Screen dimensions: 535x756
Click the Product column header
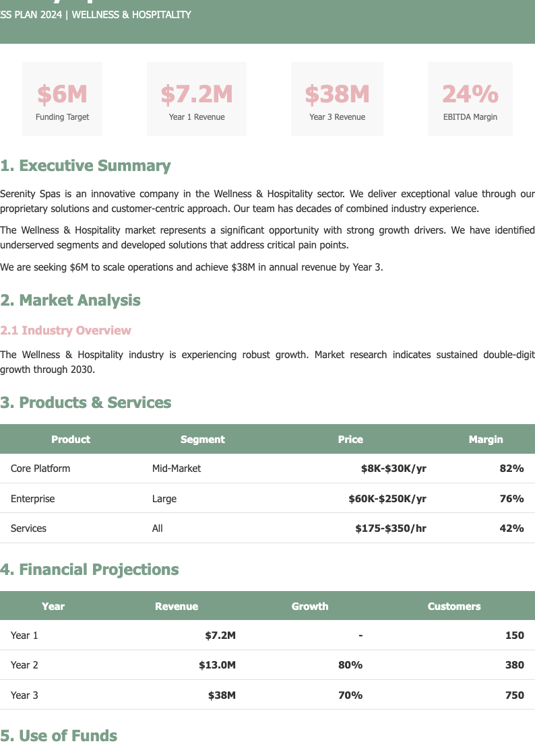point(71,440)
